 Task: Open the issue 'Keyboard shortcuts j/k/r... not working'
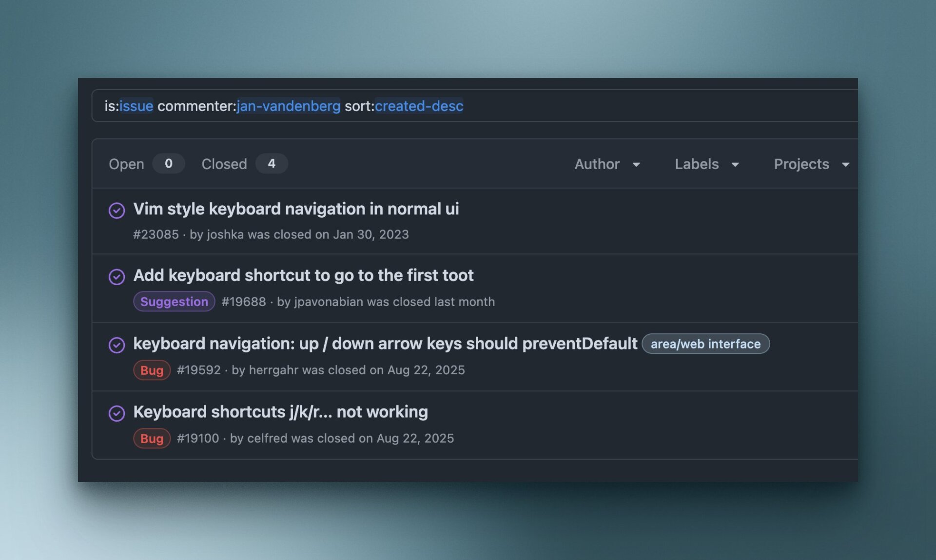[281, 412]
